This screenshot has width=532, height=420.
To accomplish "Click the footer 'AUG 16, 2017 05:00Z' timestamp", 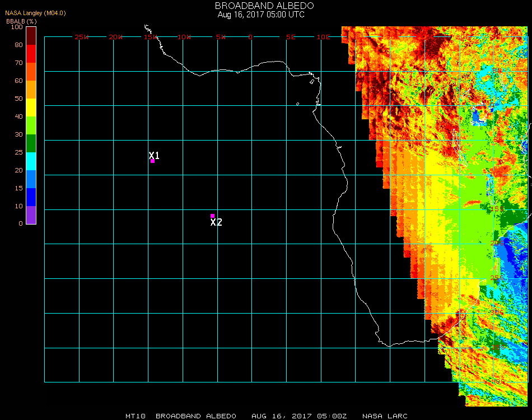I will point(299,416).
